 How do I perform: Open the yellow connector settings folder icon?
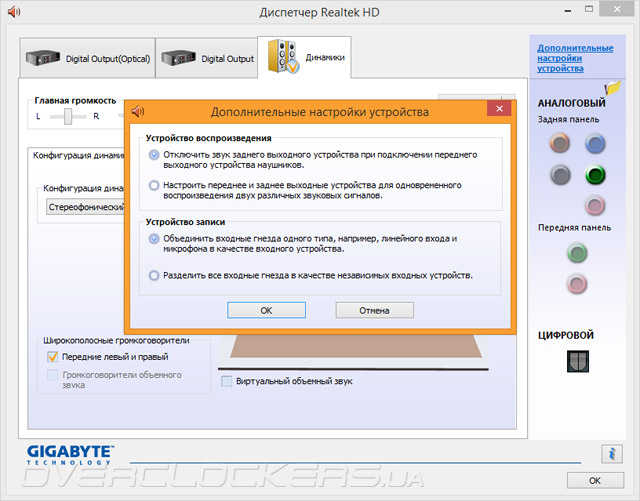[x=613, y=87]
